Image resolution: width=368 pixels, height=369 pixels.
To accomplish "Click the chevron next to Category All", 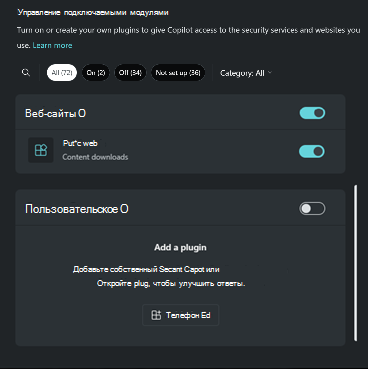I will (270, 73).
